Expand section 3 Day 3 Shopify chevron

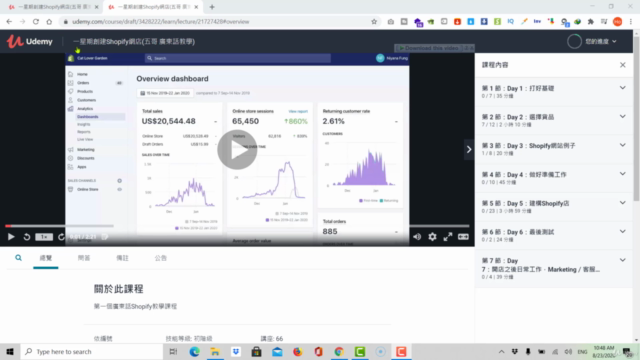(622, 145)
